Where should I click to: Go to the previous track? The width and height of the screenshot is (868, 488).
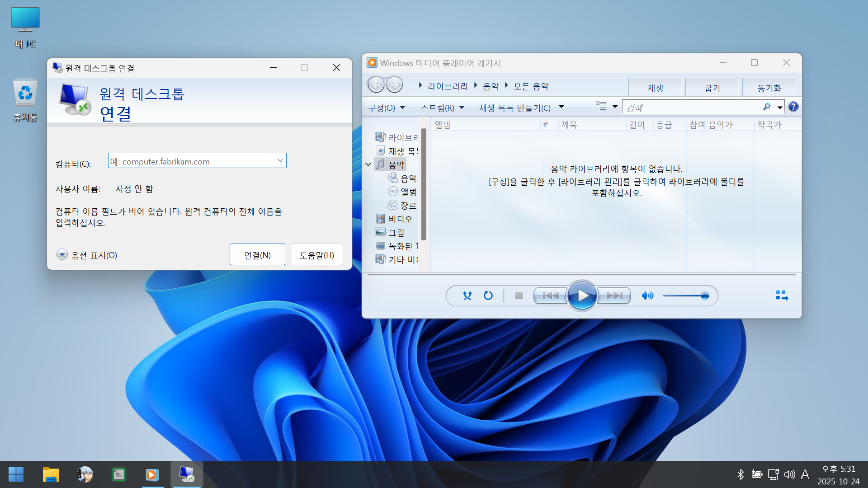[550, 296]
